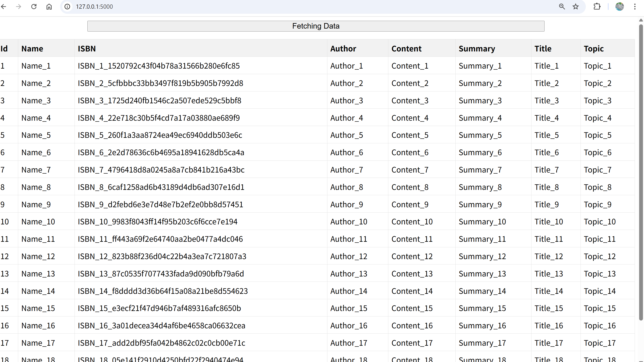Go to browser home page
The image size is (644, 362).
pos(49,7)
